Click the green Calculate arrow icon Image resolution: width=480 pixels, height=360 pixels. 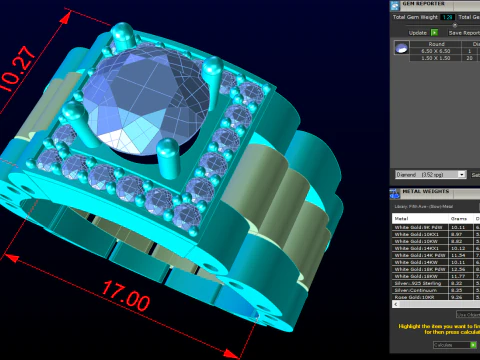(x=473, y=345)
